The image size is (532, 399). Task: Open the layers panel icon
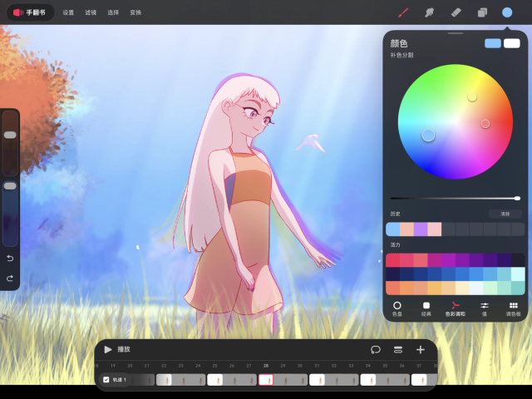coord(482,13)
